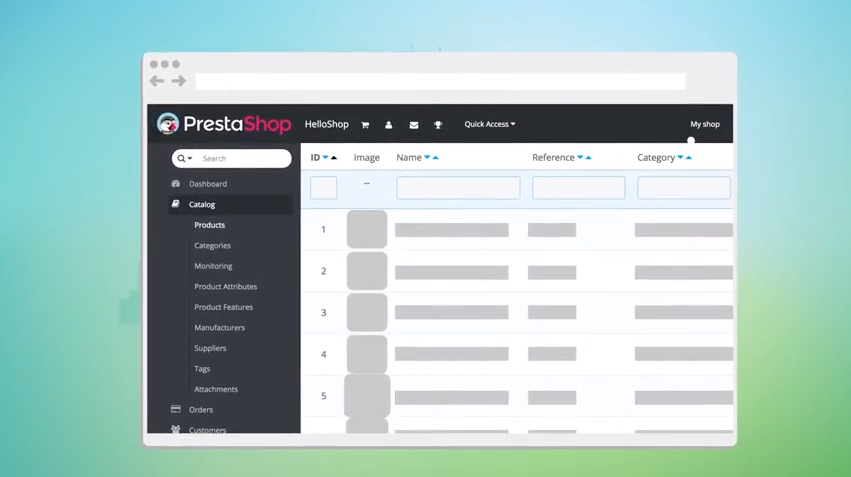The width and height of the screenshot is (851, 477).
Task: Sort Name column descending arrow
Action: tap(427, 157)
